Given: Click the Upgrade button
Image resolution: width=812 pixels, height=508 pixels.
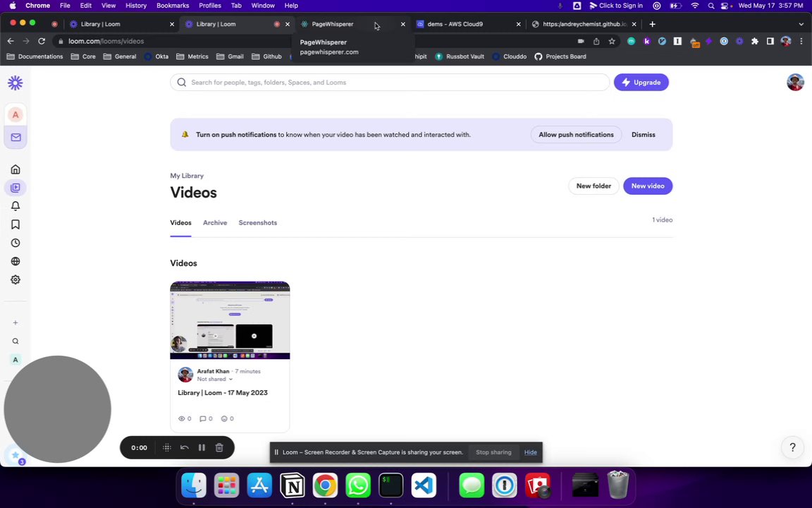Looking at the screenshot, I should [641, 83].
